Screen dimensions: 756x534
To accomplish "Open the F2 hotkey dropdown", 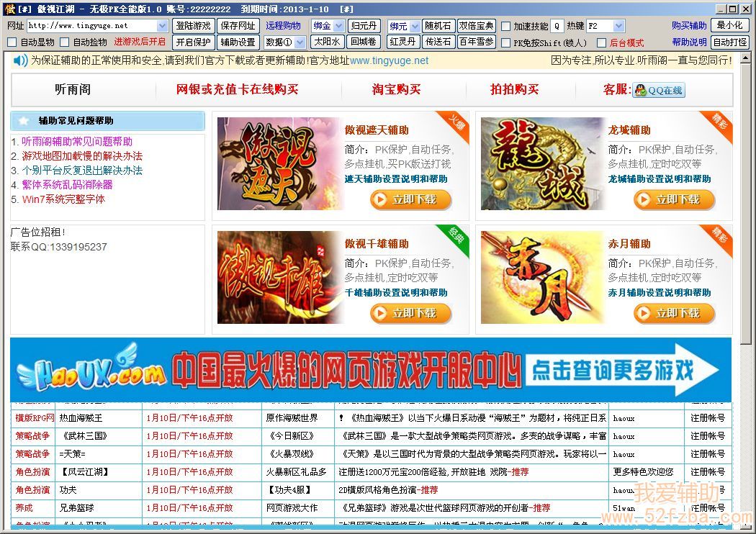I will point(619,25).
